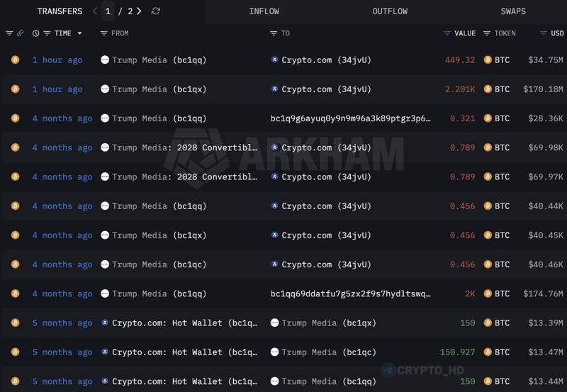Click the Crypto.com logo on $40.44K row

pyautogui.click(x=274, y=206)
